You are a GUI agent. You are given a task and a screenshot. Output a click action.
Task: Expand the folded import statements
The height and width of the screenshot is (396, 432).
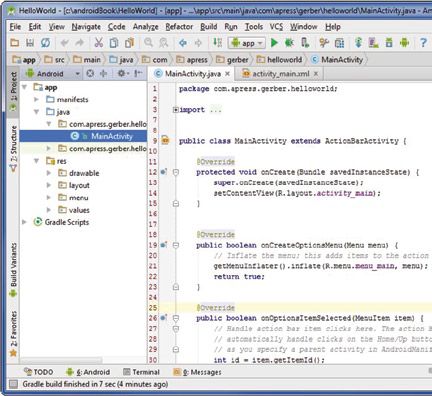click(x=176, y=110)
